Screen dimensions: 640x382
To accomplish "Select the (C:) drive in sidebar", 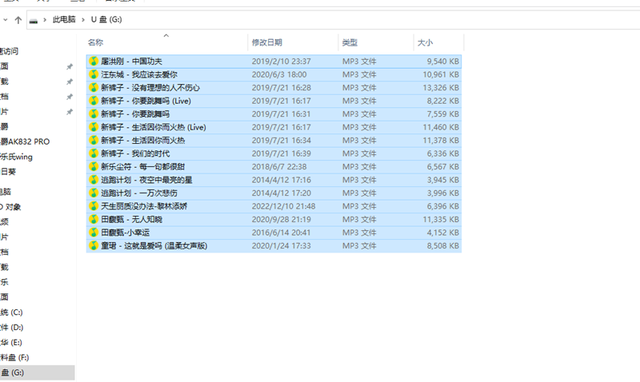I will (11, 312).
